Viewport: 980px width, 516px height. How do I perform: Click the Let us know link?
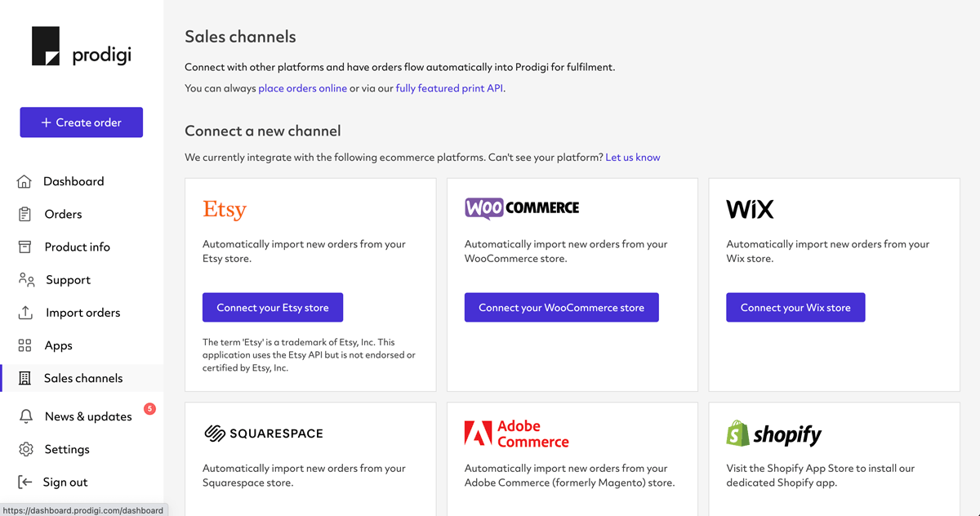pos(633,157)
